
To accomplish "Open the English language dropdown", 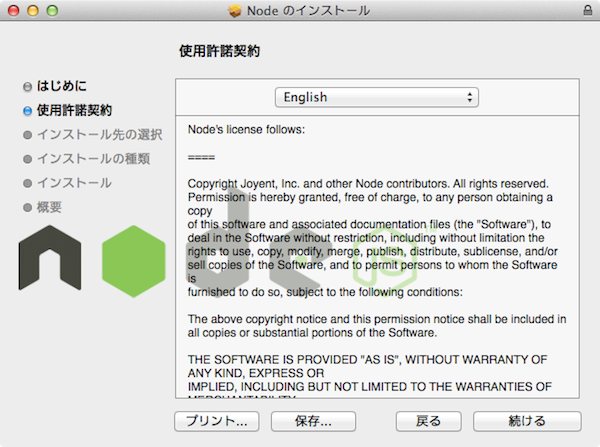I will [x=377, y=97].
